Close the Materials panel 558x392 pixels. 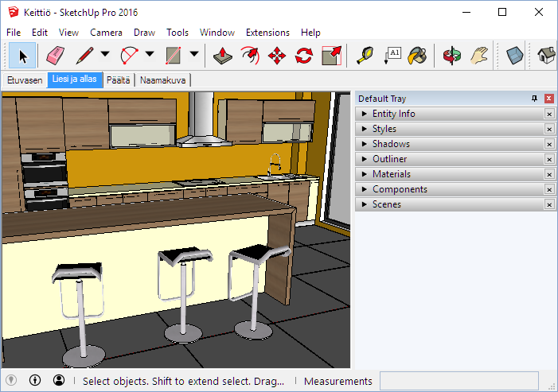pos(549,174)
